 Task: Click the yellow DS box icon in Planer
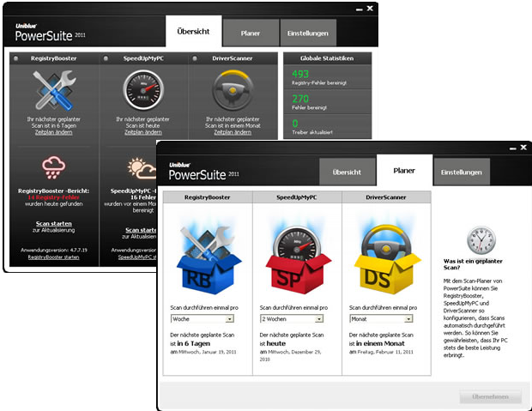click(386, 260)
